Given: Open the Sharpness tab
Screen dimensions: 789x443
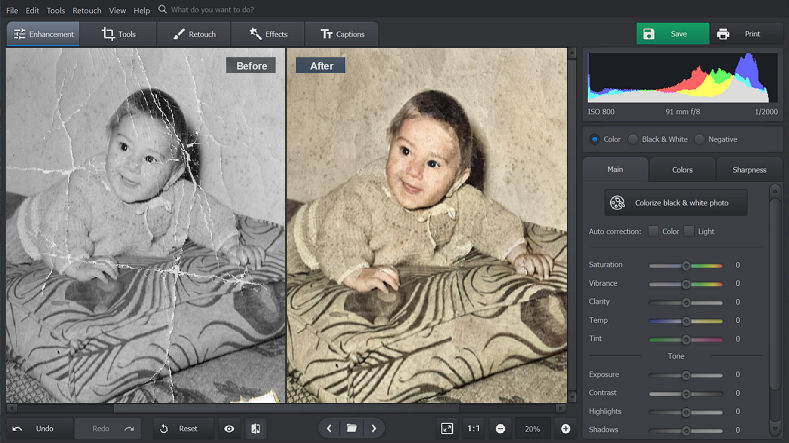Looking at the screenshot, I should (749, 170).
